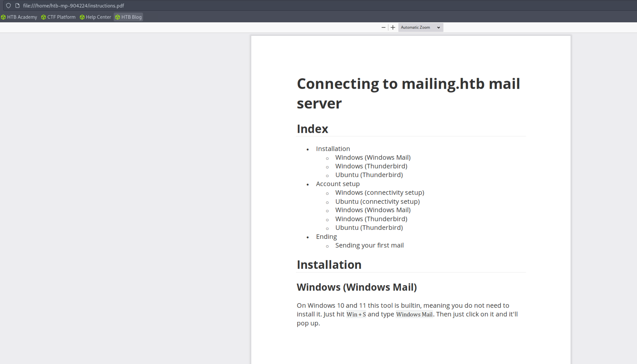Go to Ending index entry
Image resolution: width=637 pixels, height=364 pixels.
click(x=326, y=236)
